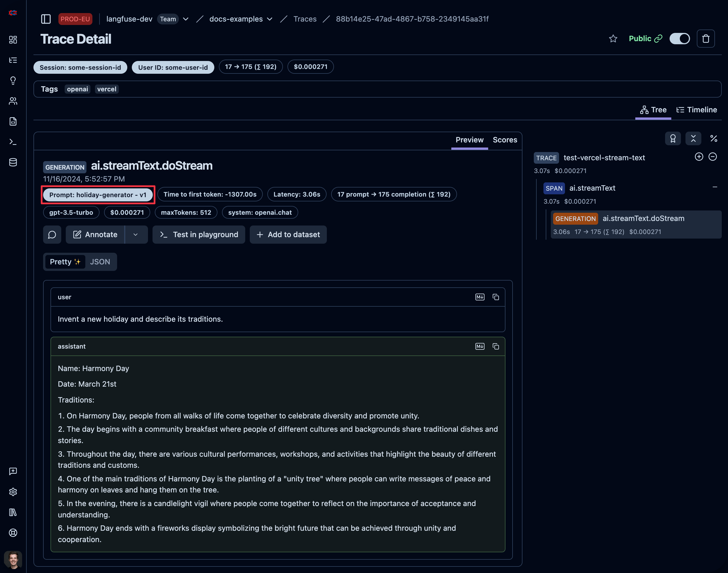Click the Test in playground button
Image resolution: width=728 pixels, height=573 pixels.
click(x=198, y=235)
